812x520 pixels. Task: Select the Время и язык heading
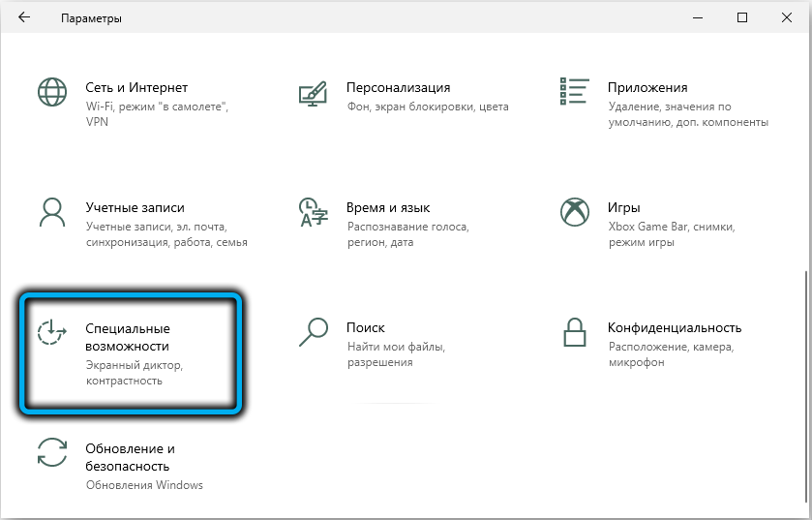click(x=388, y=207)
